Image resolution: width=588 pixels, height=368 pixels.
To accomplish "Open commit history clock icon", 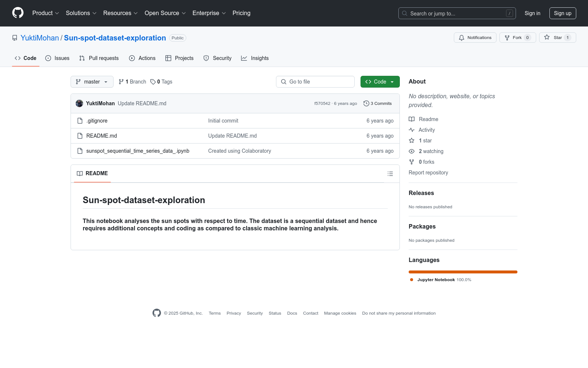I will 366,103.
